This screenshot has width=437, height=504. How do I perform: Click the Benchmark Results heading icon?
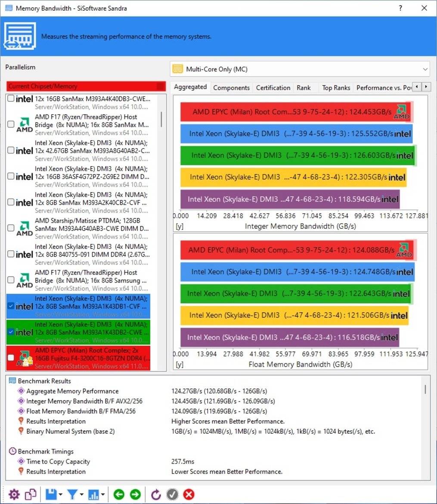click(x=12, y=381)
